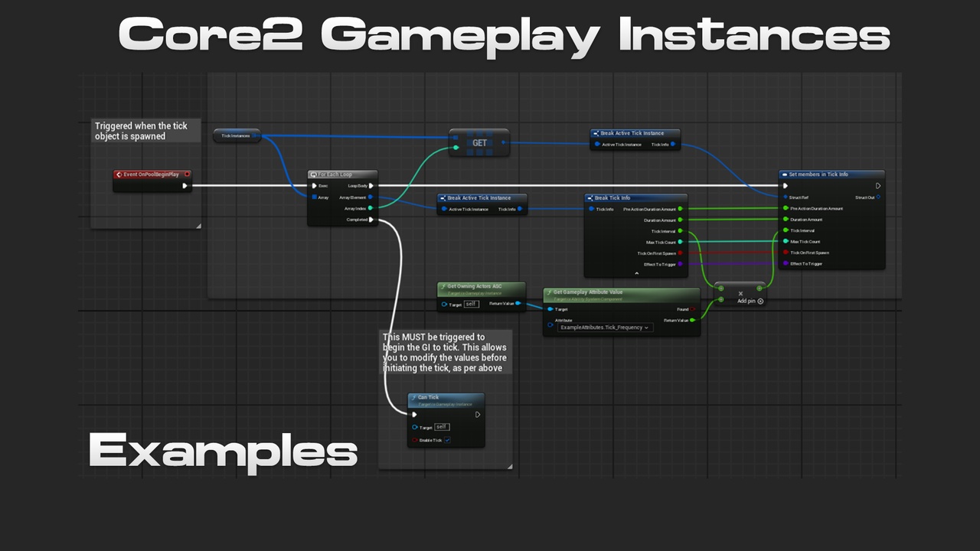Click resize handle of the OnPoolBeginPlay comment box
980x551 pixels.
pos(198,226)
